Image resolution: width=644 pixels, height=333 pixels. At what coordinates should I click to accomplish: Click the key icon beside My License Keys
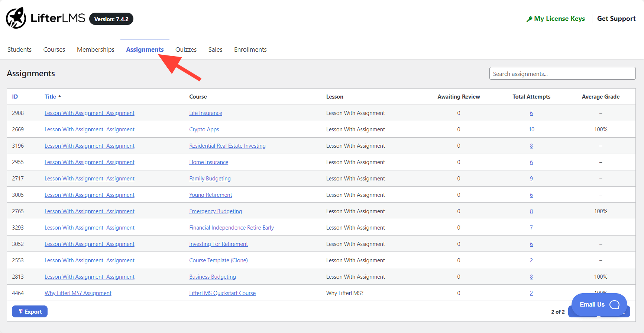tap(529, 19)
